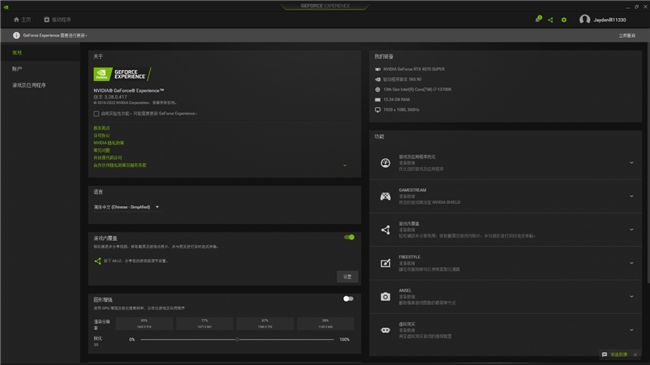This screenshot has height=365, width=650.
Task: Click the in-game overlay share icon in features
Action: (386, 230)
